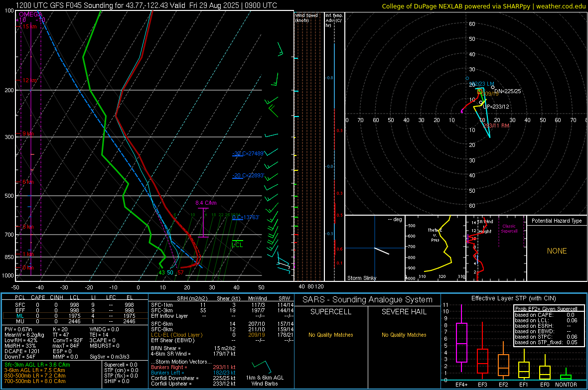This screenshot has height=390, width=588.
Task: Select the -30 C=27489' level label
Action: pos(248,153)
